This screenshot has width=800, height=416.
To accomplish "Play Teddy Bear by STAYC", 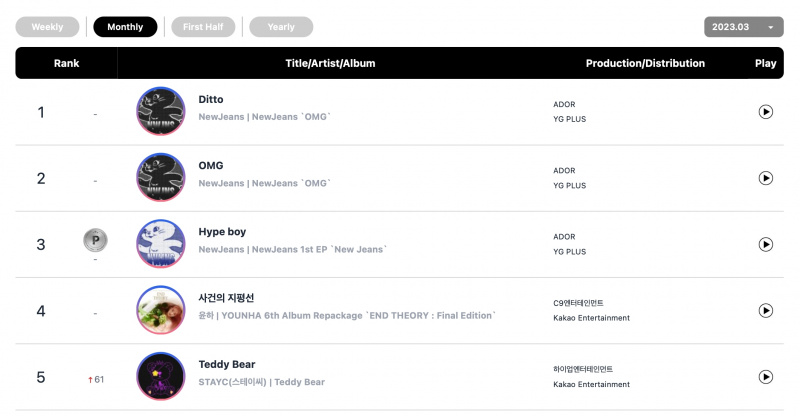I will [765, 377].
